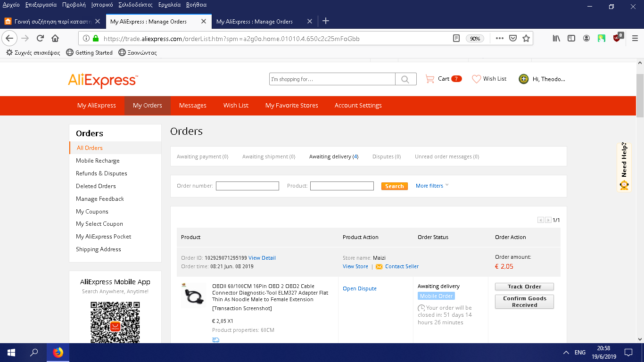Toggle reader view in the address bar
Image resolution: width=644 pixels, height=362 pixels.
tap(456, 39)
